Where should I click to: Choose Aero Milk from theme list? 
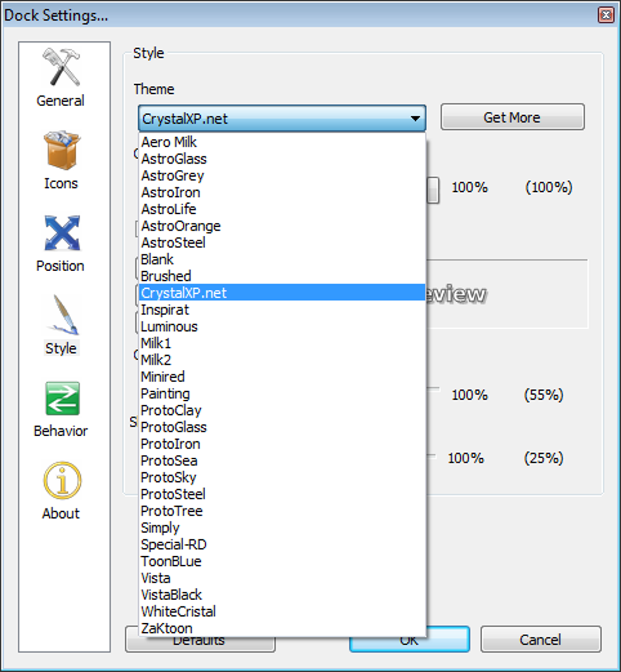169,142
